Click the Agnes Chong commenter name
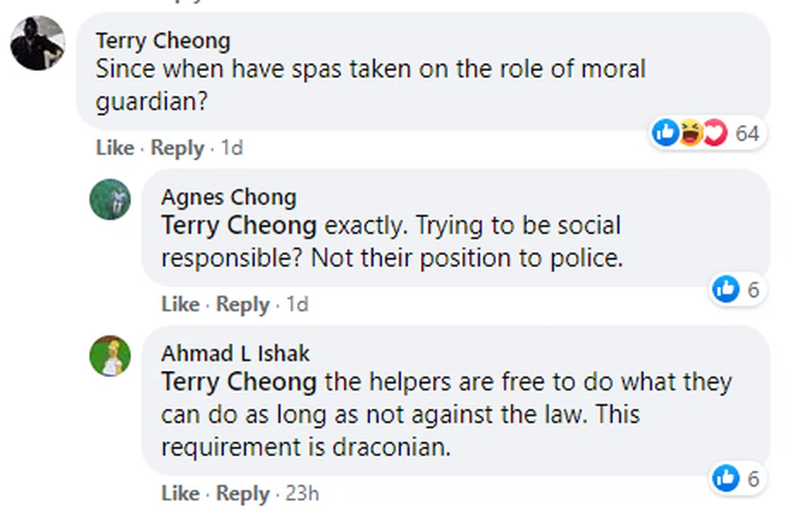The height and width of the screenshot is (509, 812). (229, 197)
